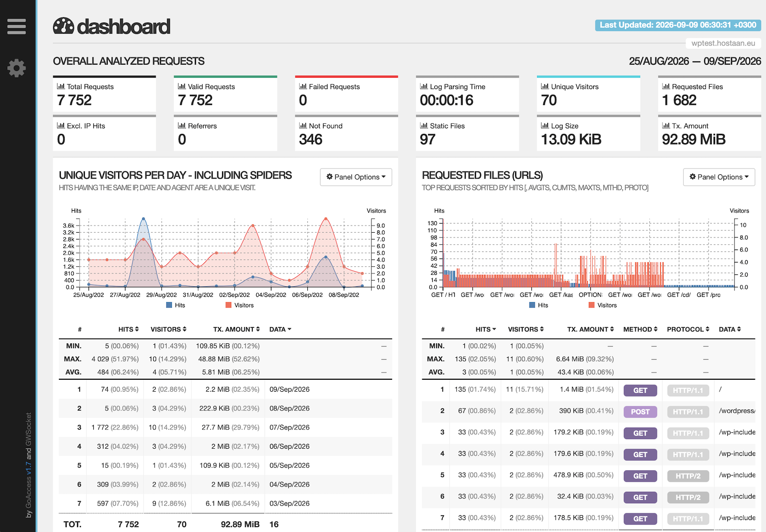Viewport: 766px width, 532px height.
Task: Open Panel Options for Requested Files panel
Action: pos(719,177)
